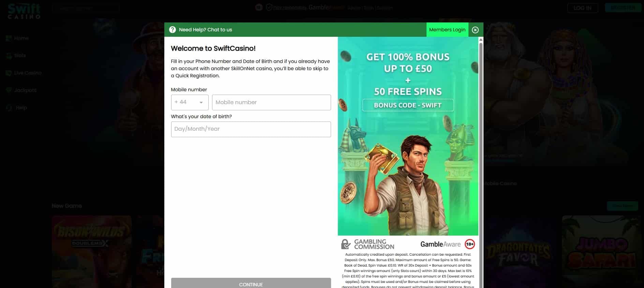This screenshot has width=644, height=288.
Task: Click the Swift Casino logo
Action: tap(24, 11)
